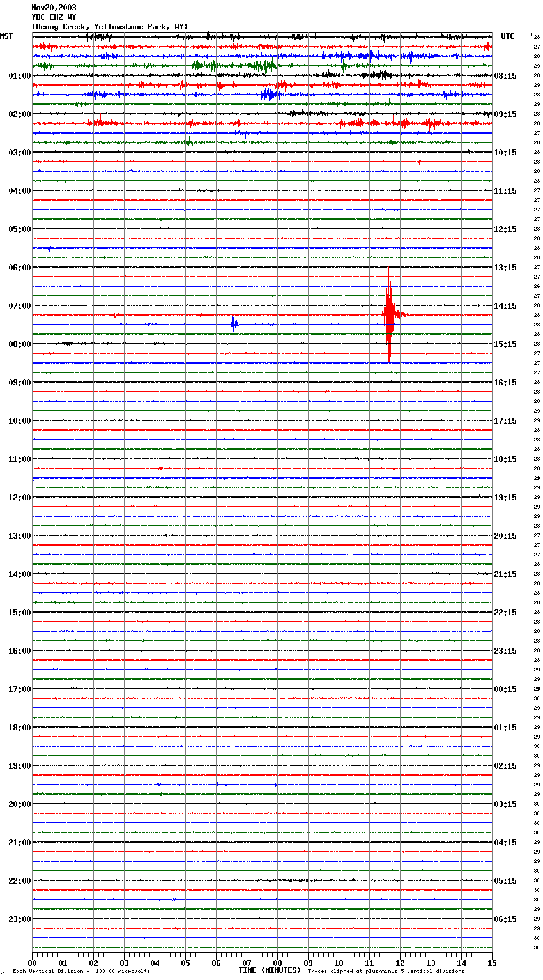Screen dimensions: 543x980
Task: Select the 16:00 MST time label
Action: coord(20,651)
